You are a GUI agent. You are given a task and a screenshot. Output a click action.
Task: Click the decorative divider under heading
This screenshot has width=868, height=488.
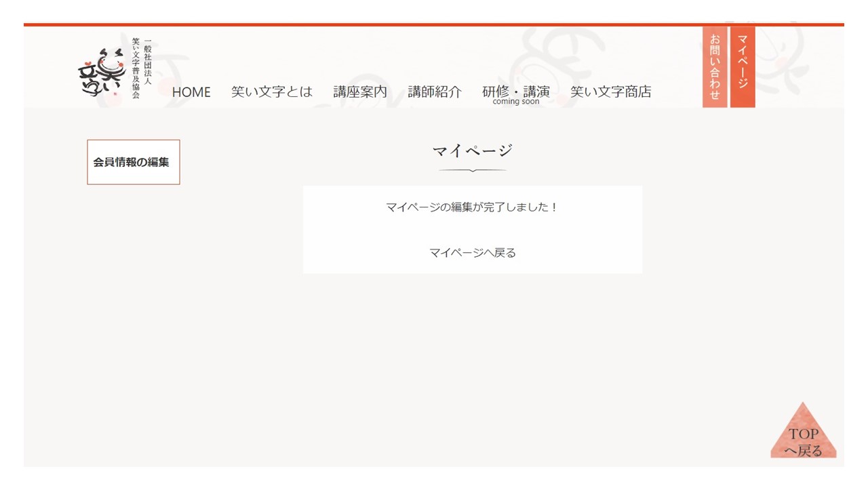coord(473,170)
